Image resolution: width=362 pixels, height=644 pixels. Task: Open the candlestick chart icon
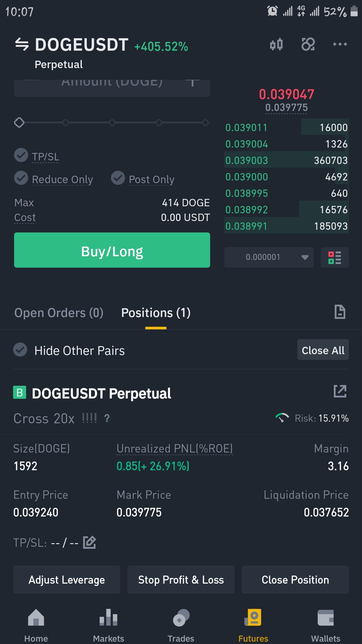point(277,44)
